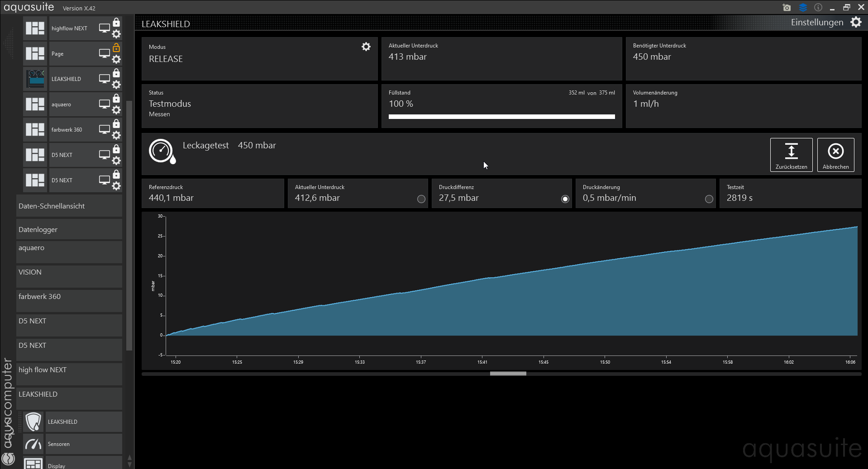Click monitor icon on aquaero overview row
The width and height of the screenshot is (868, 469).
click(x=105, y=104)
